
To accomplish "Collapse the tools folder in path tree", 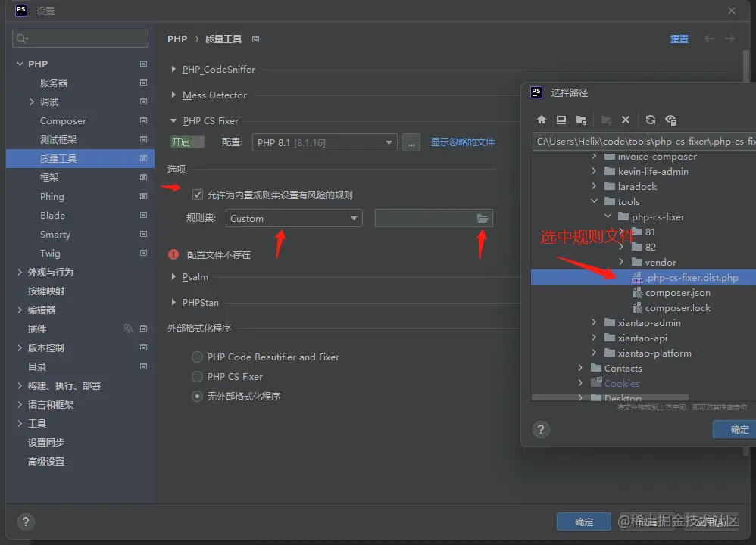I will 594,201.
